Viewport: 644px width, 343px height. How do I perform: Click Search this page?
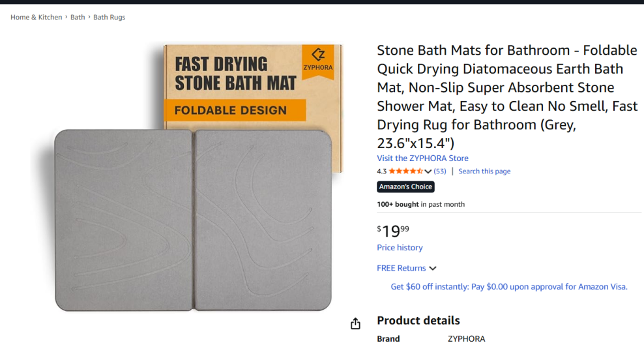tap(484, 171)
